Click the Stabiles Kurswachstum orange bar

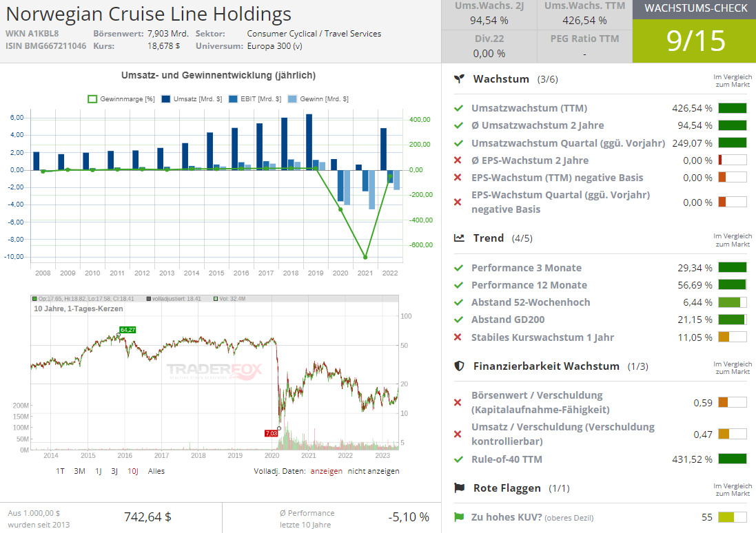tap(733, 337)
